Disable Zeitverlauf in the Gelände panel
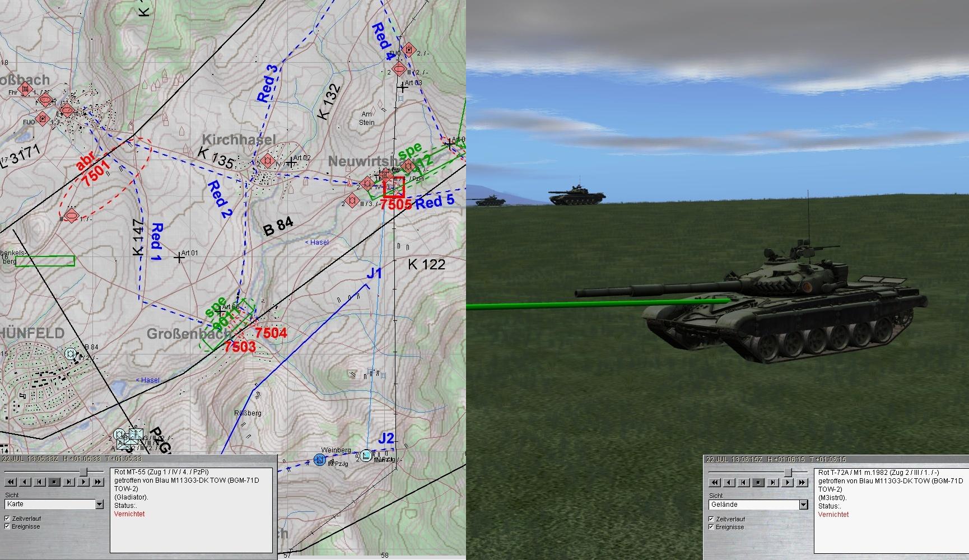The image size is (969, 560). tap(711, 519)
